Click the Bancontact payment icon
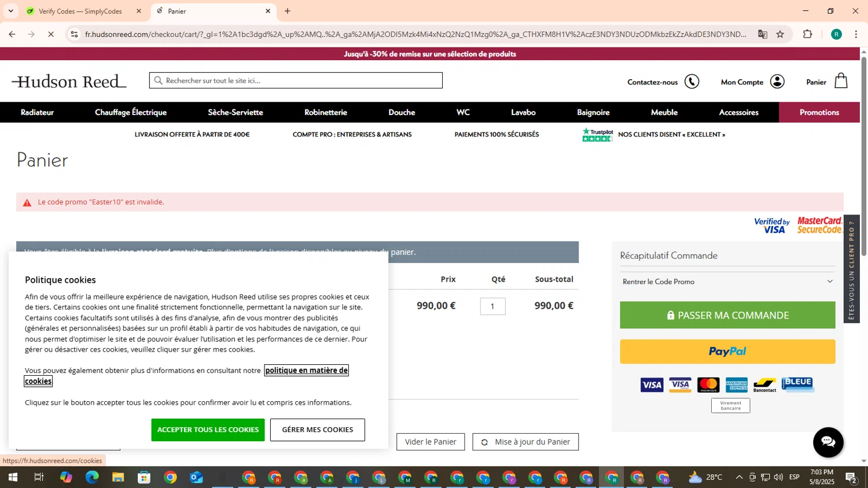 click(764, 385)
